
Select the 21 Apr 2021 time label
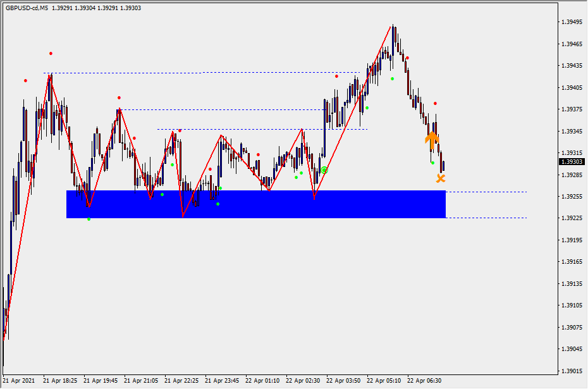tap(19, 381)
